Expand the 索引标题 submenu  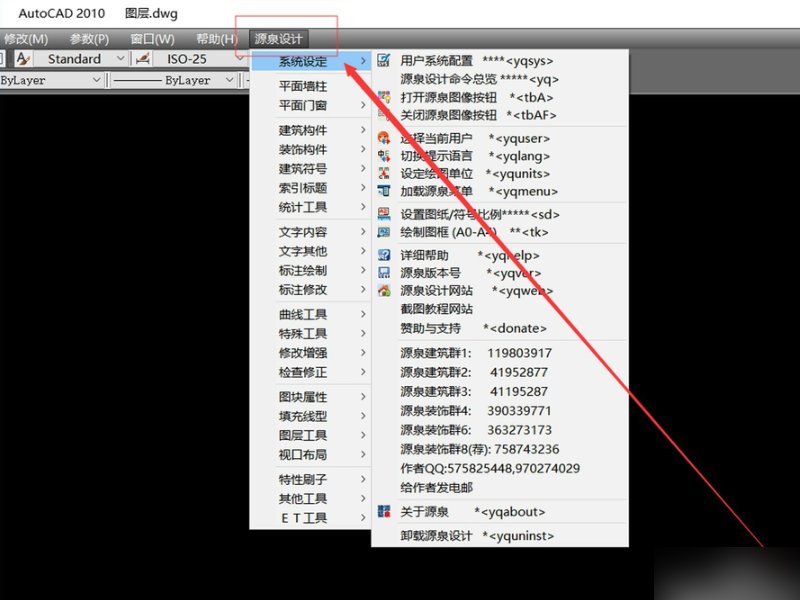pyautogui.click(x=363, y=188)
